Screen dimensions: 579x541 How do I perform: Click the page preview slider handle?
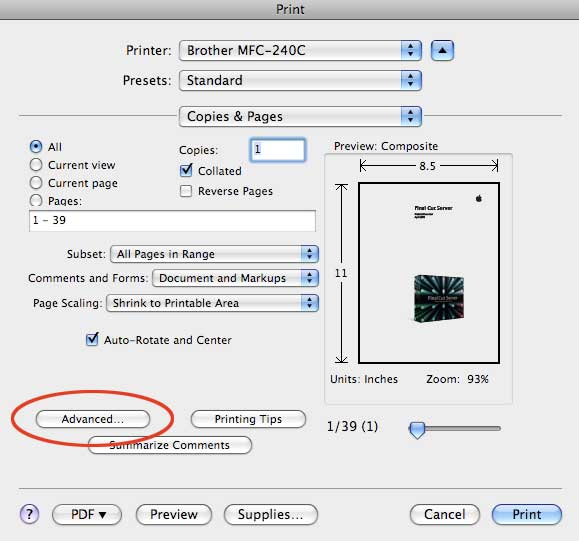click(417, 430)
